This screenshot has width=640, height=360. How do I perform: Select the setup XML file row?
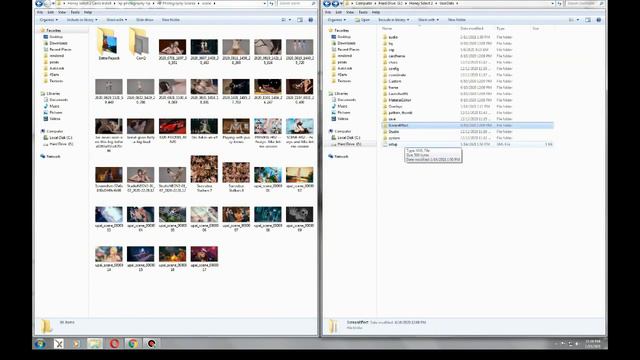point(467,144)
